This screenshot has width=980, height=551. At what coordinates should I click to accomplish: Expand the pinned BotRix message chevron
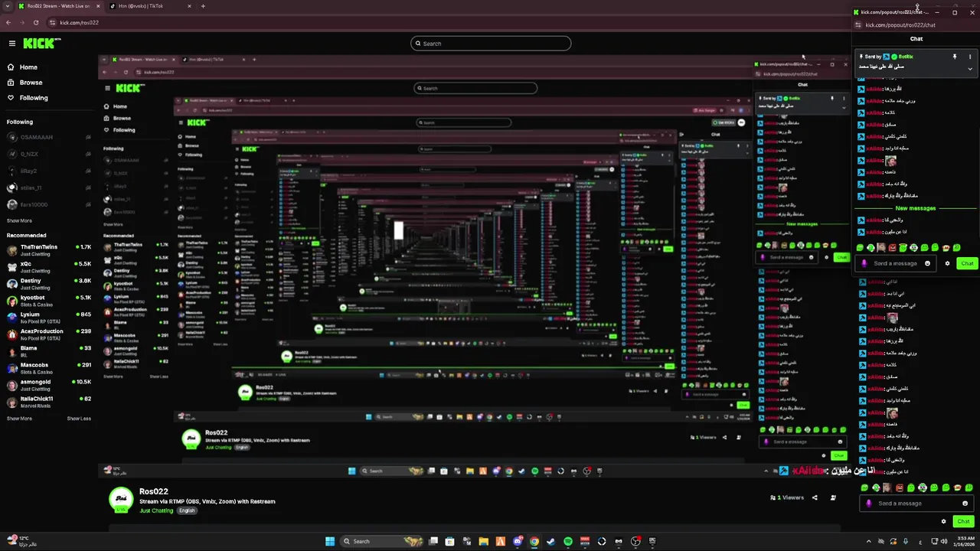970,69
